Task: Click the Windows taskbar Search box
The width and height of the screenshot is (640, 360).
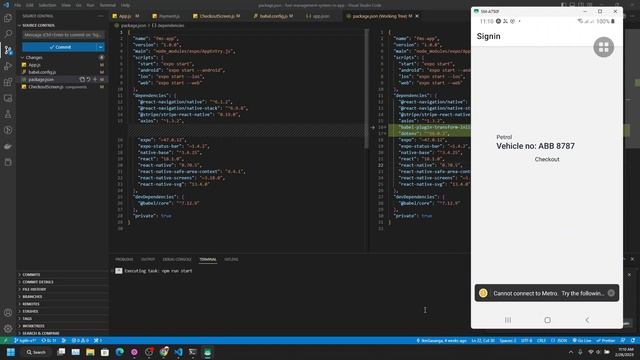Action: [36, 352]
